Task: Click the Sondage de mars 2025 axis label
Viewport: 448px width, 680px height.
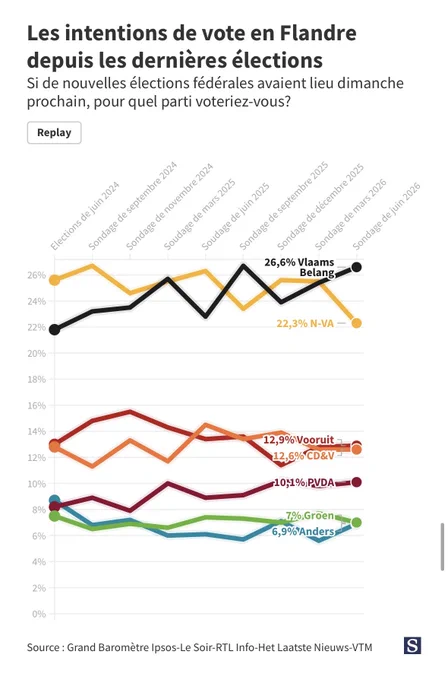Action: pos(200,214)
